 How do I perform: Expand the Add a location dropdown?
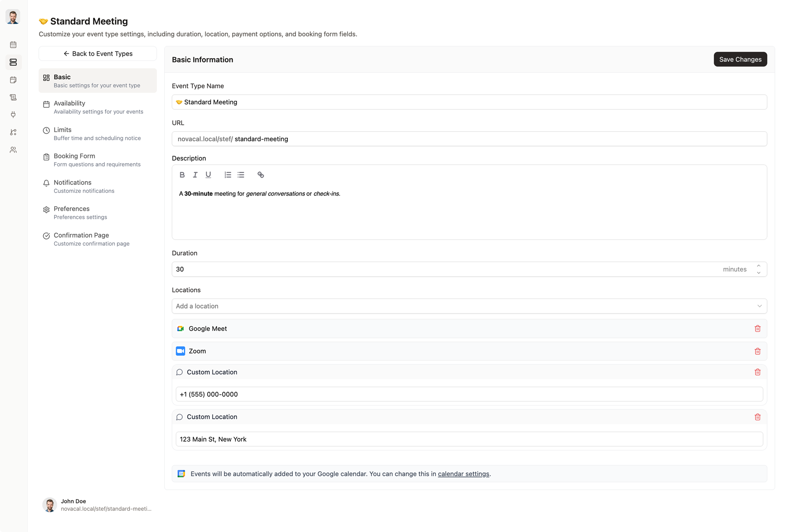point(469,306)
